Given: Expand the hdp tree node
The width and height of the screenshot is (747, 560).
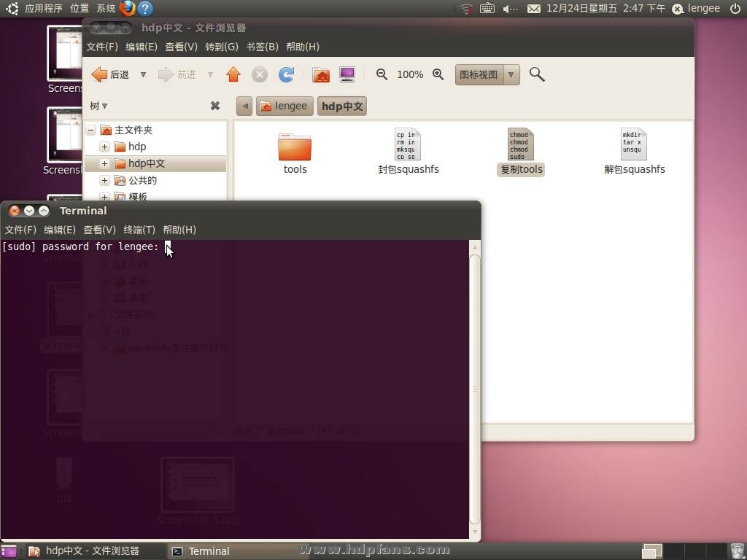Looking at the screenshot, I should 105,147.
